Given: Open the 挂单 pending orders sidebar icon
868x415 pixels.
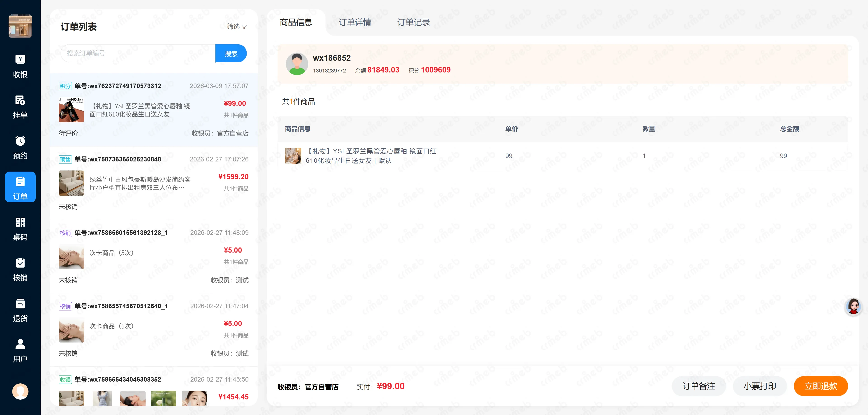Looking at the screenshot, I should tap(20, 107).
